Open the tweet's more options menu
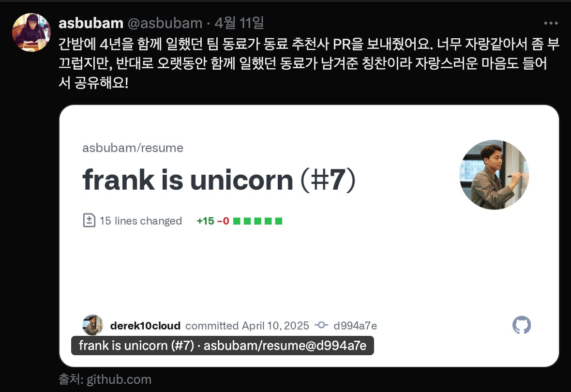This screenshot has width=571, height=392. click(551, 23)
